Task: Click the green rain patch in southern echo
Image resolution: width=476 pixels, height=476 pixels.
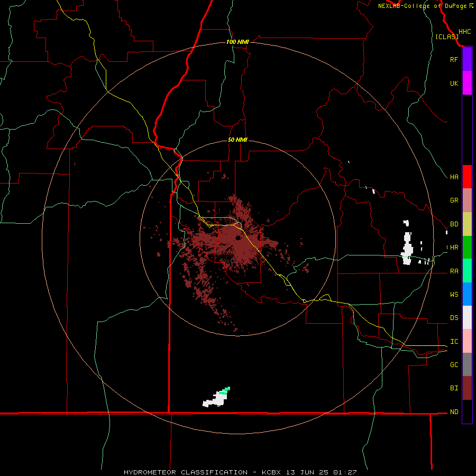Action: click(x=224, y=391)
